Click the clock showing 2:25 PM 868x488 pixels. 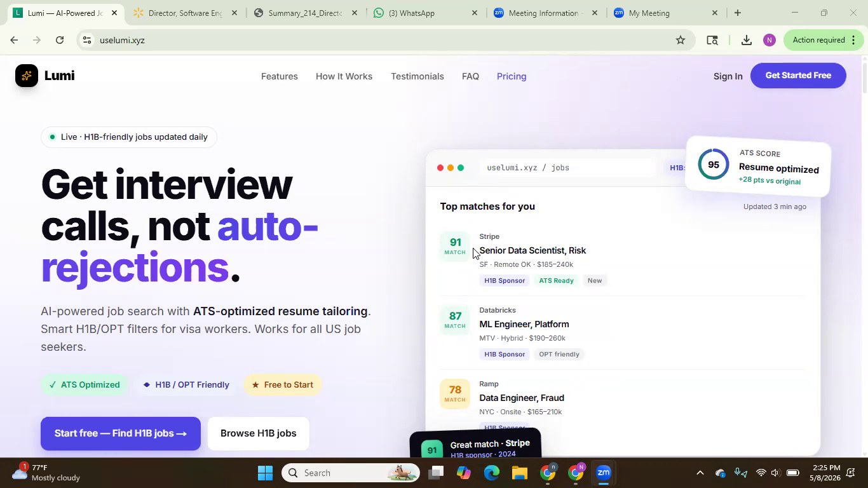click(x=825, y=467)
